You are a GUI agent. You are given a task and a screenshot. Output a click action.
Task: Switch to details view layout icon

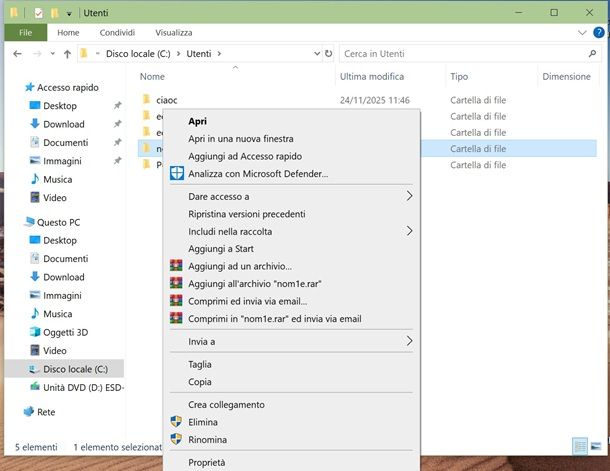580,446
